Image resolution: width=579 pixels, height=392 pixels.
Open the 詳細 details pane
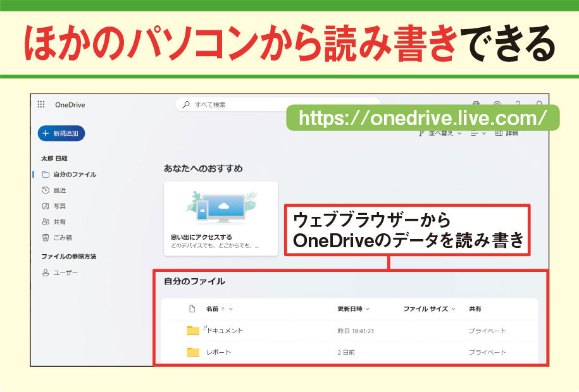508,134
